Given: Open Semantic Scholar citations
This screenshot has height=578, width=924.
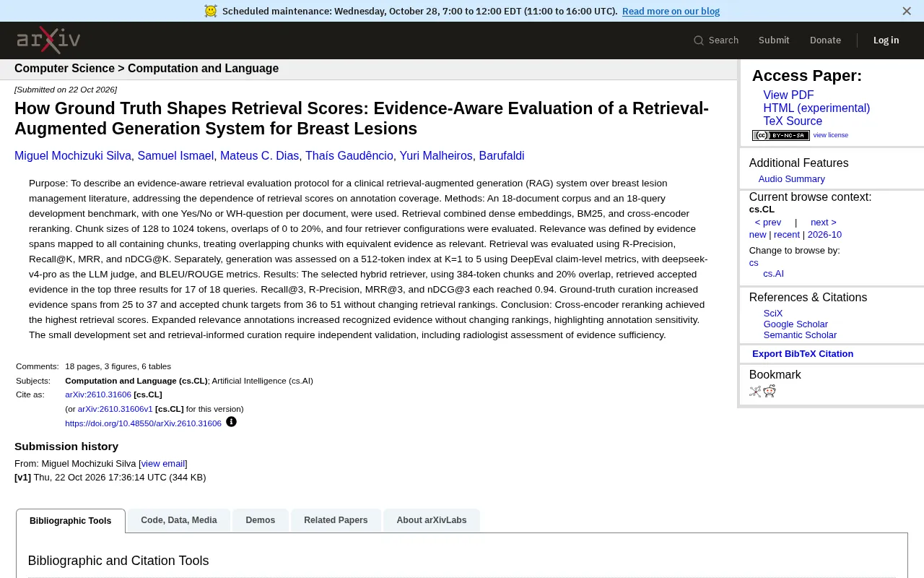Looking at the screenshot, I should point(800,335).
